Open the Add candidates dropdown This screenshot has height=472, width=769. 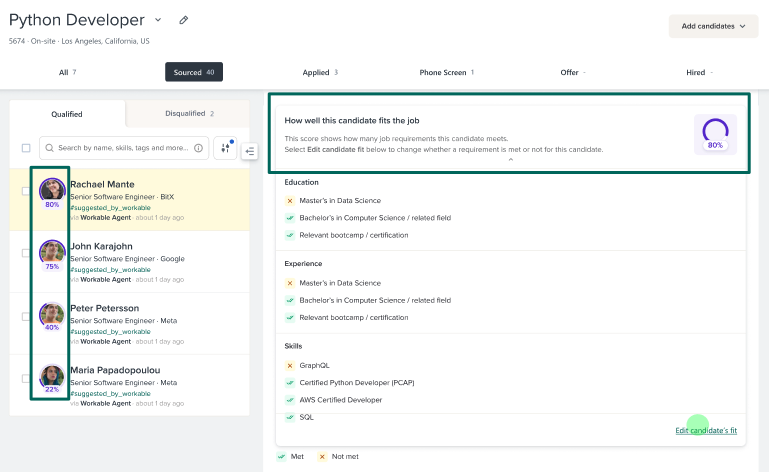[713, 26]
